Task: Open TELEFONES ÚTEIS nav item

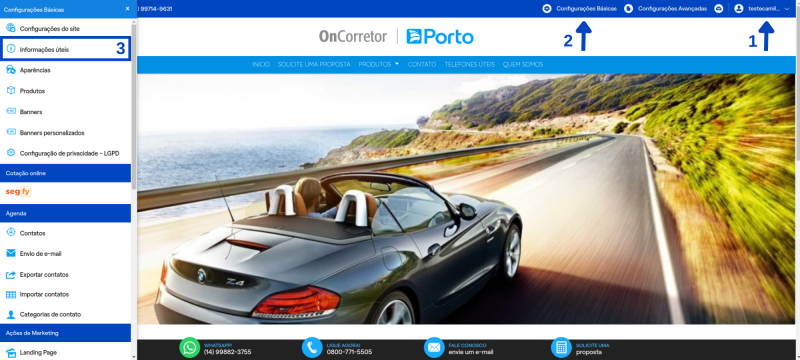Action: tap(469, 65)
